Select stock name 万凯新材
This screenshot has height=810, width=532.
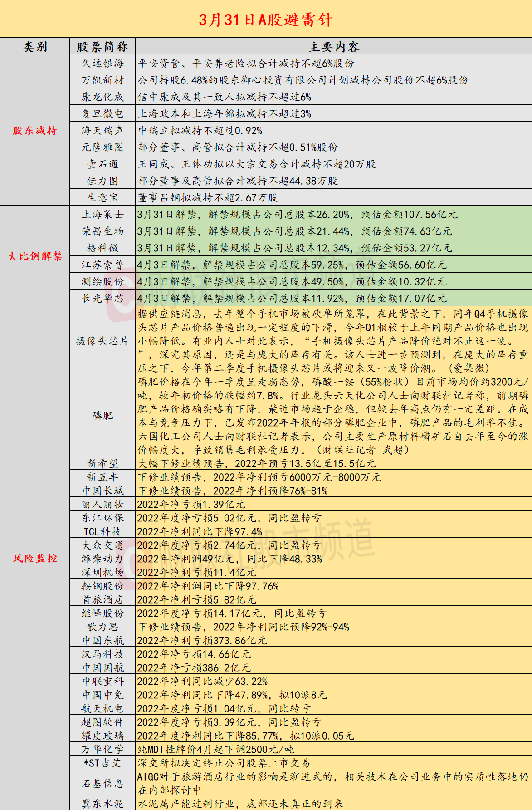click(x=102, y=80)
